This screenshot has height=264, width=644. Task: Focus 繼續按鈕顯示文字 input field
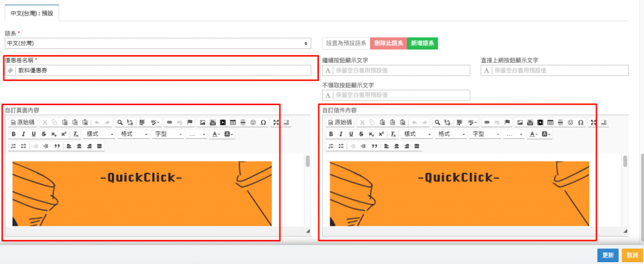coord(396,70)
